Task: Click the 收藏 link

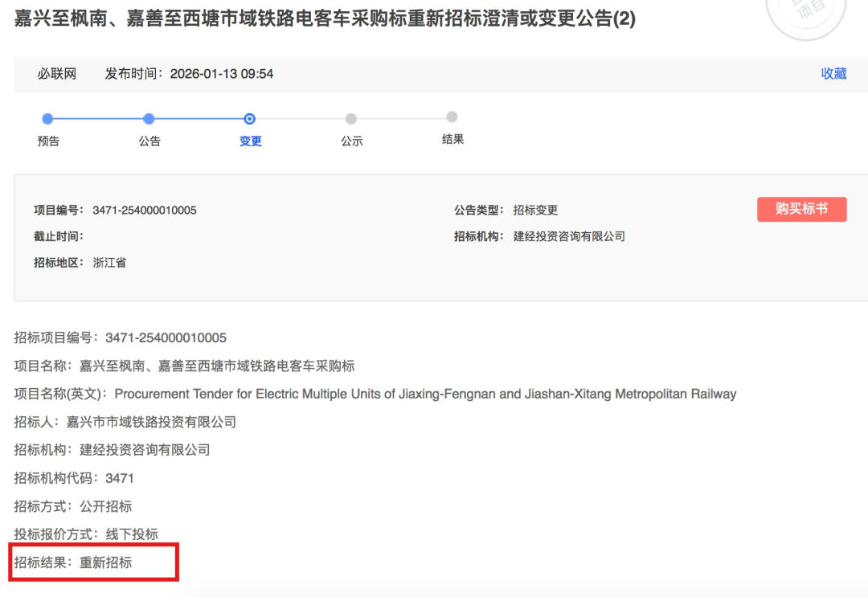Action: pyautogui.click(x=833, y=74)
